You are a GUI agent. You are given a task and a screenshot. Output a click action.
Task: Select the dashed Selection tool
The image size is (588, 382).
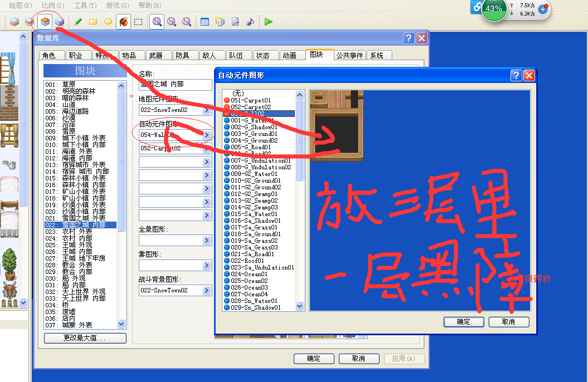138,22
